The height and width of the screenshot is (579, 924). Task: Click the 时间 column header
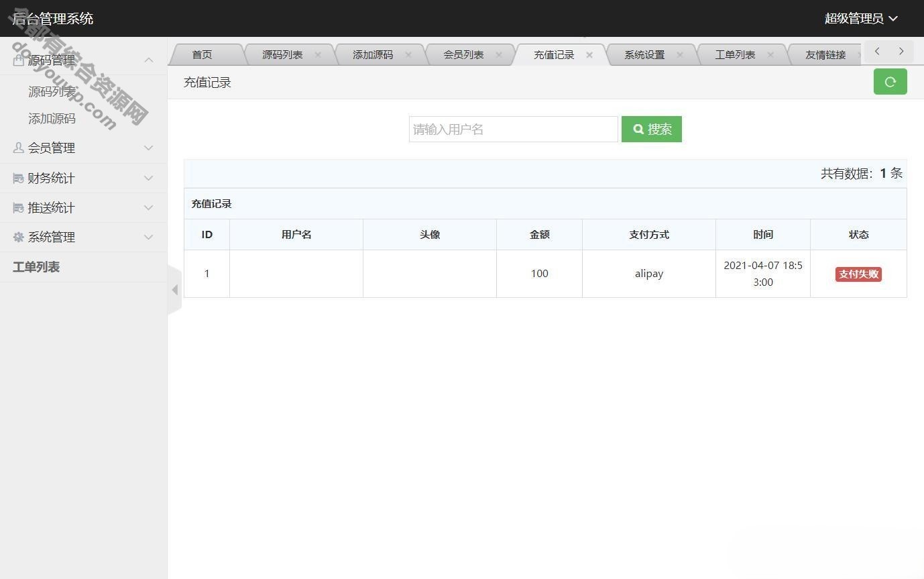click(x=763, y=235)
